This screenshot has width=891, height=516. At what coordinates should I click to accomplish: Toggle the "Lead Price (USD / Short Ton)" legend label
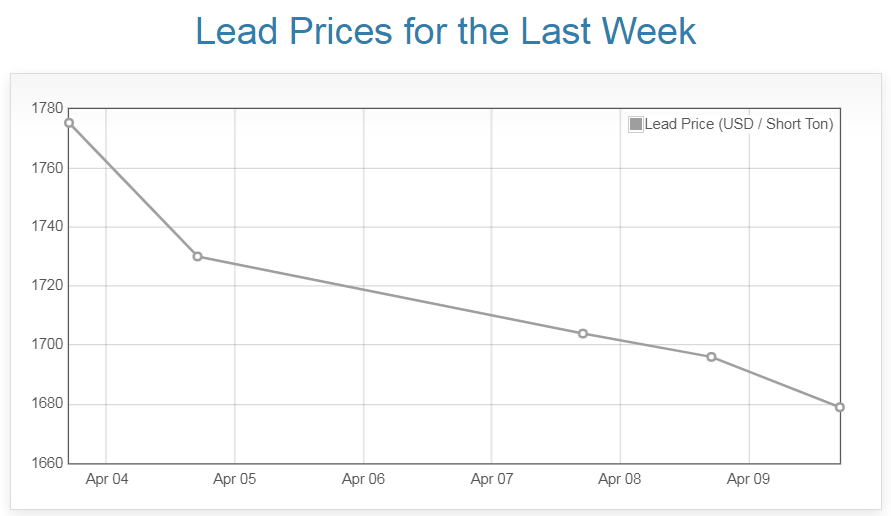coord(738,125)
